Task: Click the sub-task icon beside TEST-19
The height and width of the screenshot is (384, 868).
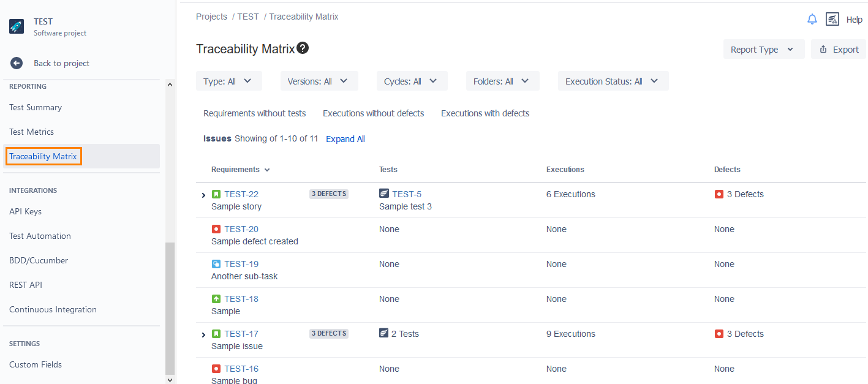Action: tap(216, 264)
